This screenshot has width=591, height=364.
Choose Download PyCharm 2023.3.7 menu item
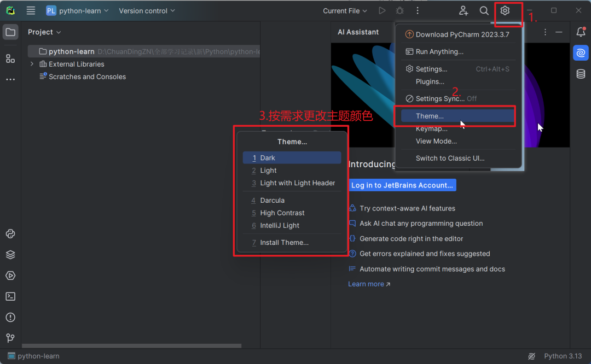pos(458,34)
